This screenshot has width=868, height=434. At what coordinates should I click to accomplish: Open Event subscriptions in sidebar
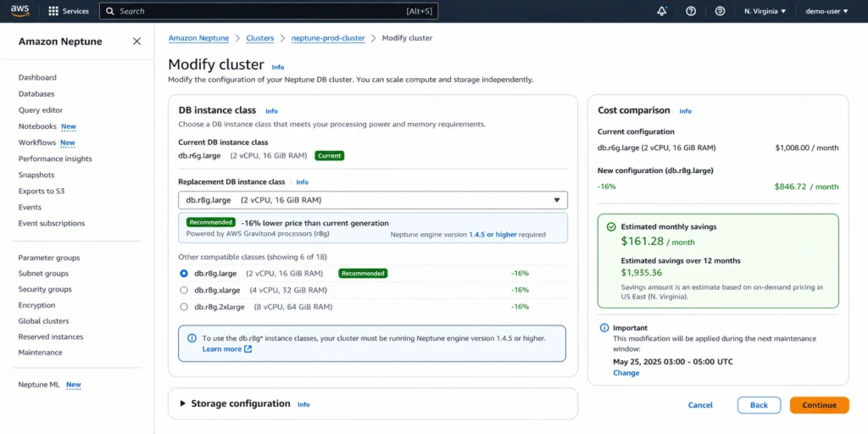click(x=52, y=223)
